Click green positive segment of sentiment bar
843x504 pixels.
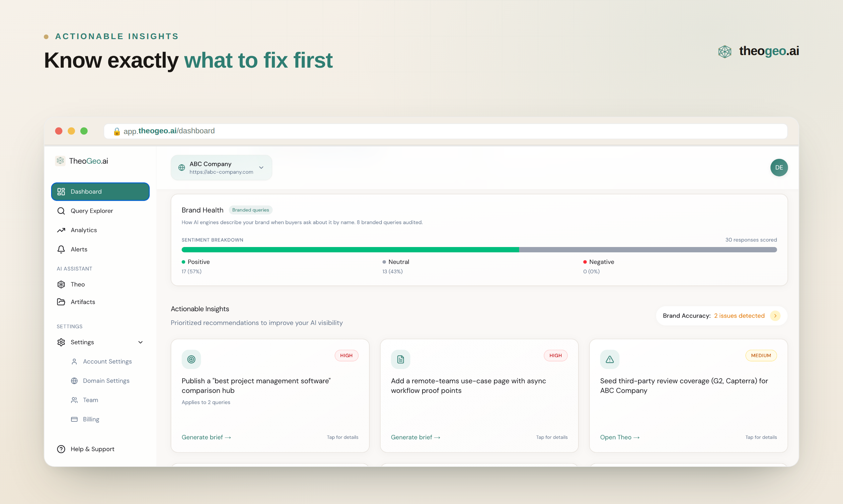click(x=350, y=250)
